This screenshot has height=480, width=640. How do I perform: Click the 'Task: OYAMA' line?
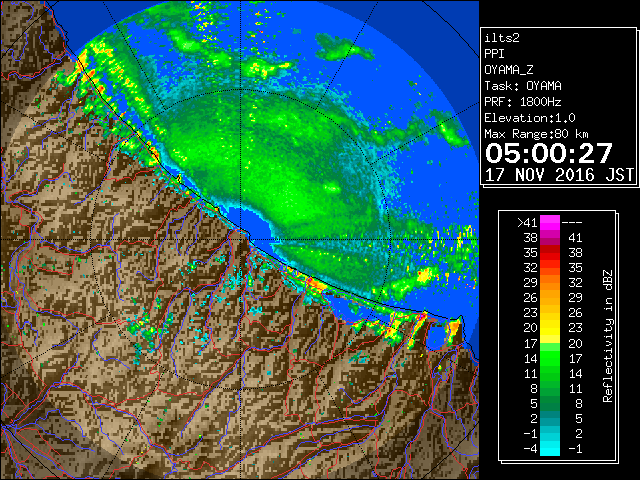(x=523, y=86)
